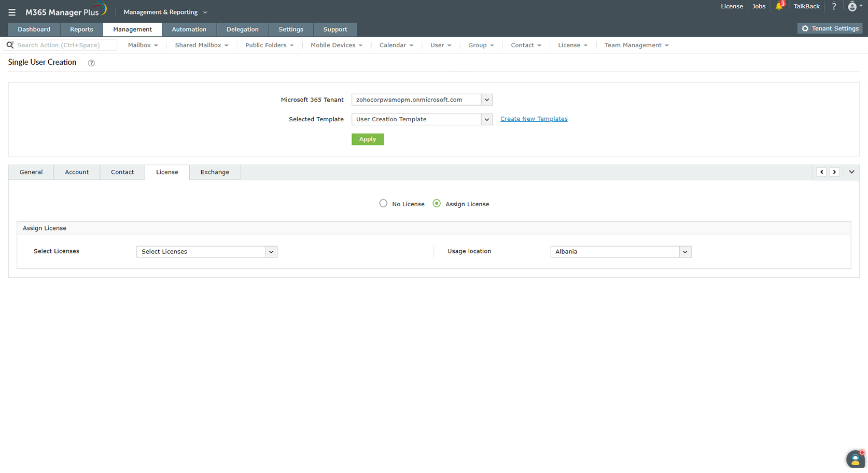Go to the Automation tab
This screenshot has width=868, height=473.
[x=189, y=30]
